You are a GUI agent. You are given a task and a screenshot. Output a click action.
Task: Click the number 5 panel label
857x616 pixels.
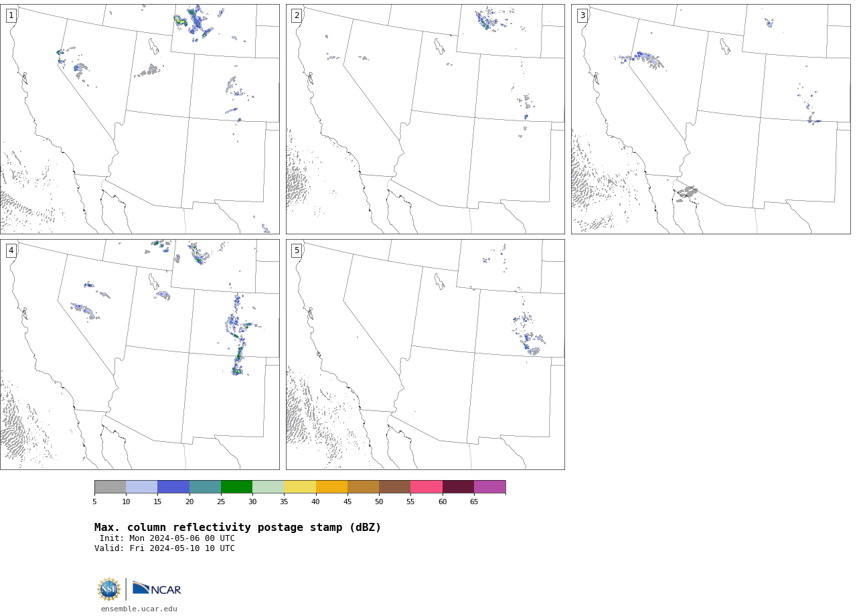click(x=297, y=250)
